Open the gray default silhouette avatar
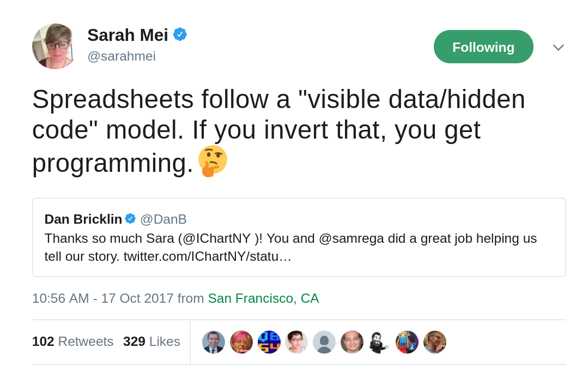588x371 pixels. [324, 342]
